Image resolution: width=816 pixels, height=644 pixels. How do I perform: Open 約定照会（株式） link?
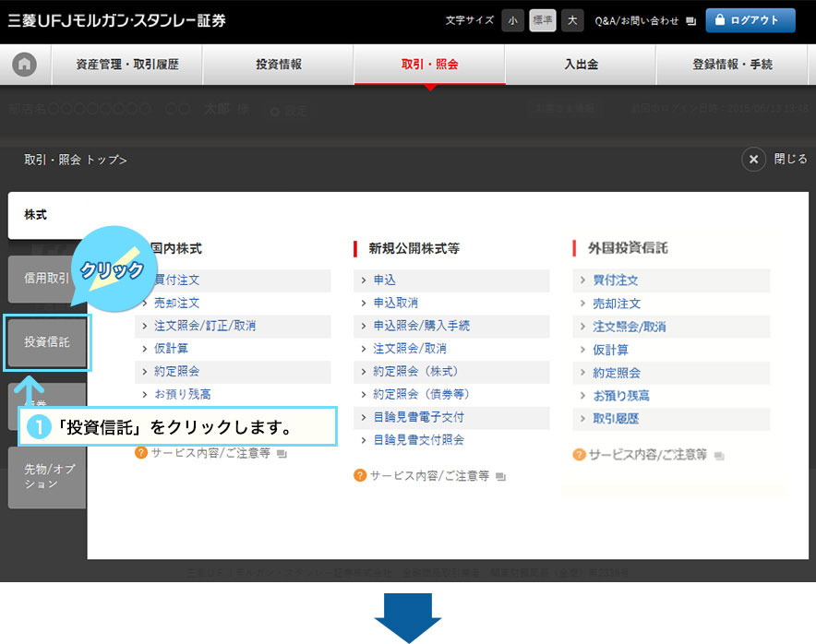(x=415, y=372)
